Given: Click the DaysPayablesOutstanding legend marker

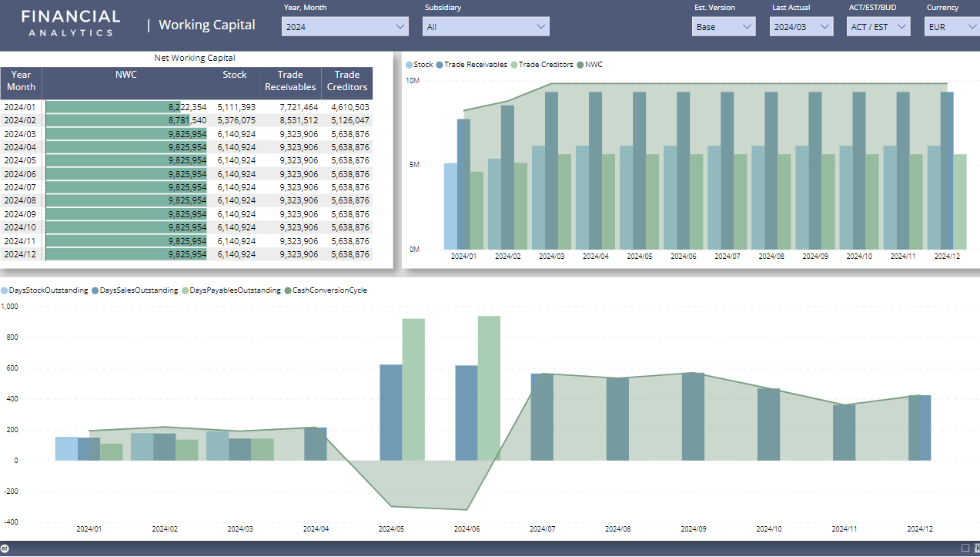Looking at the screenshot, I should point(185,290).
